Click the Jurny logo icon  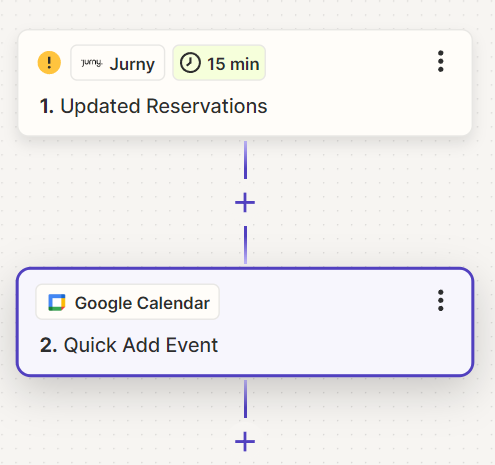(x=92, y=62)
